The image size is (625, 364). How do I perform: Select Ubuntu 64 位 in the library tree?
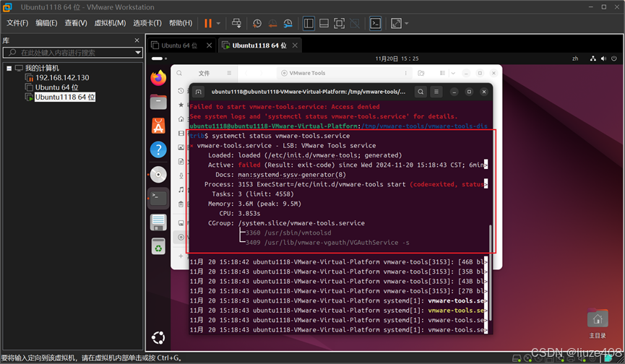[56, 87]
